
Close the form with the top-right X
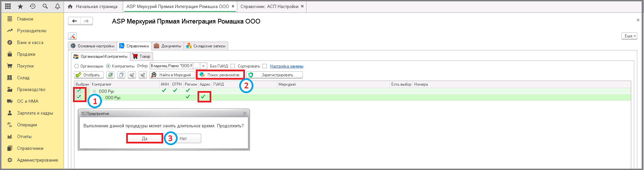pos(638,20)
